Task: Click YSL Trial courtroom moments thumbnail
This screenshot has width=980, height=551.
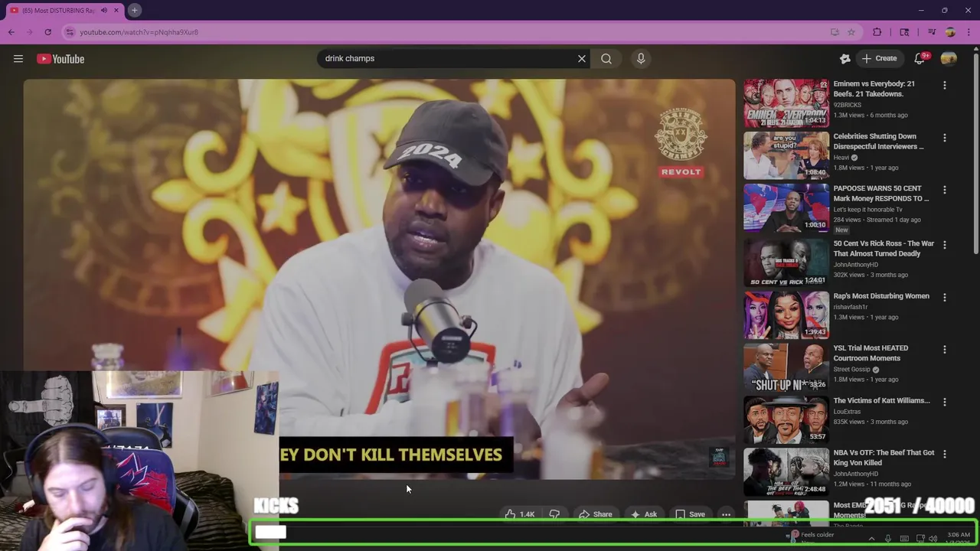Action: click(x=786, y=367)
